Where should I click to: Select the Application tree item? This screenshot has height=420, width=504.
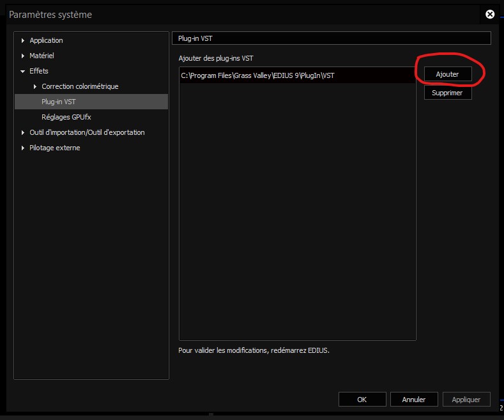tap(46, 40)
